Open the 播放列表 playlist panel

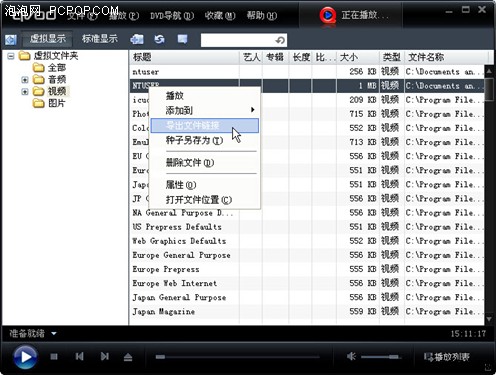447,357
